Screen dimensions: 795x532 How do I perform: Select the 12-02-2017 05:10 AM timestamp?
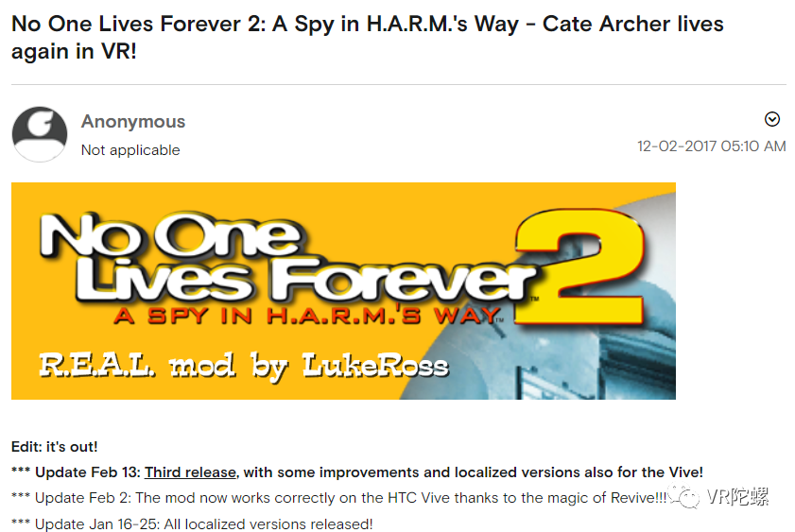(x=712, y=146)
